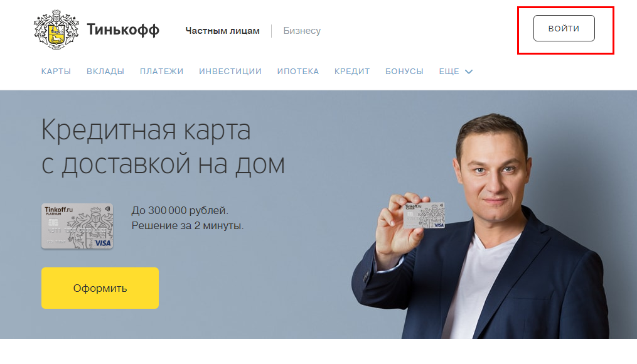Open the КРЕДИТ menu item
Screen dimensions: 637x364
click(x=352, y=72)
